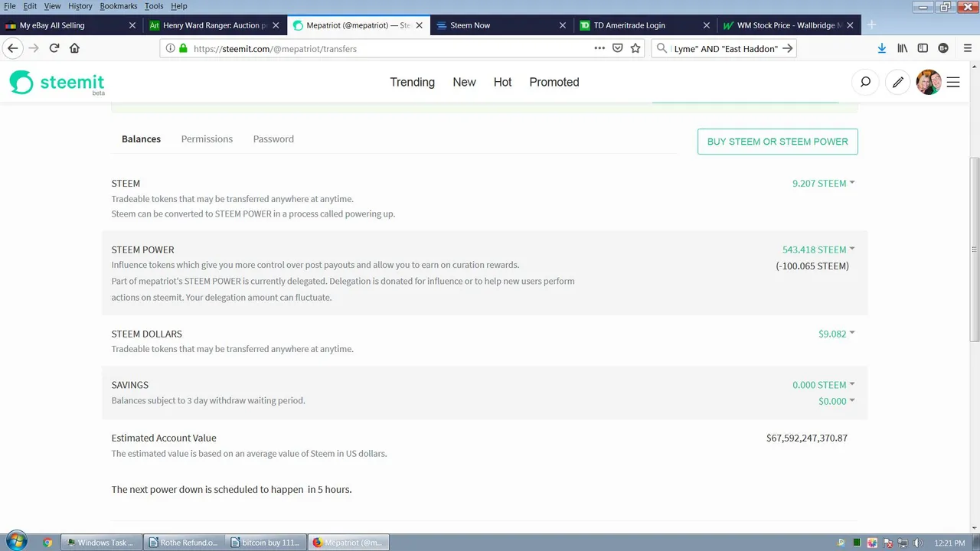
Task: Close the My eBay All Selling tab
Action: point(132,25)
